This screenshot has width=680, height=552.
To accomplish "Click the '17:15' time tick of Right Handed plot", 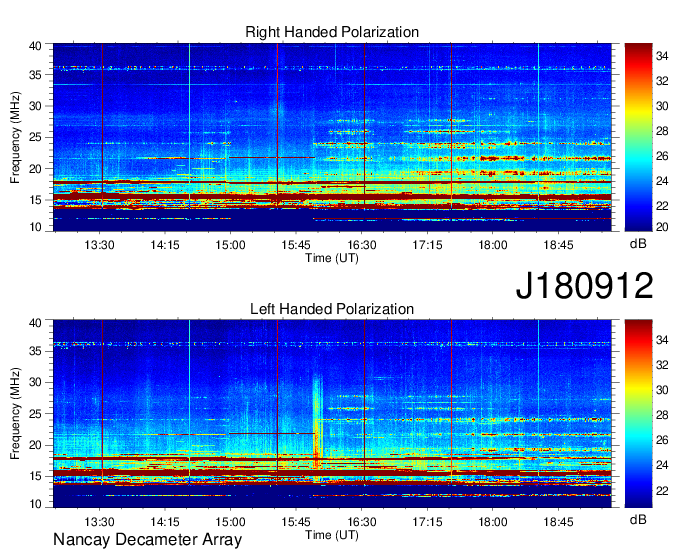I will click(427, 245).
